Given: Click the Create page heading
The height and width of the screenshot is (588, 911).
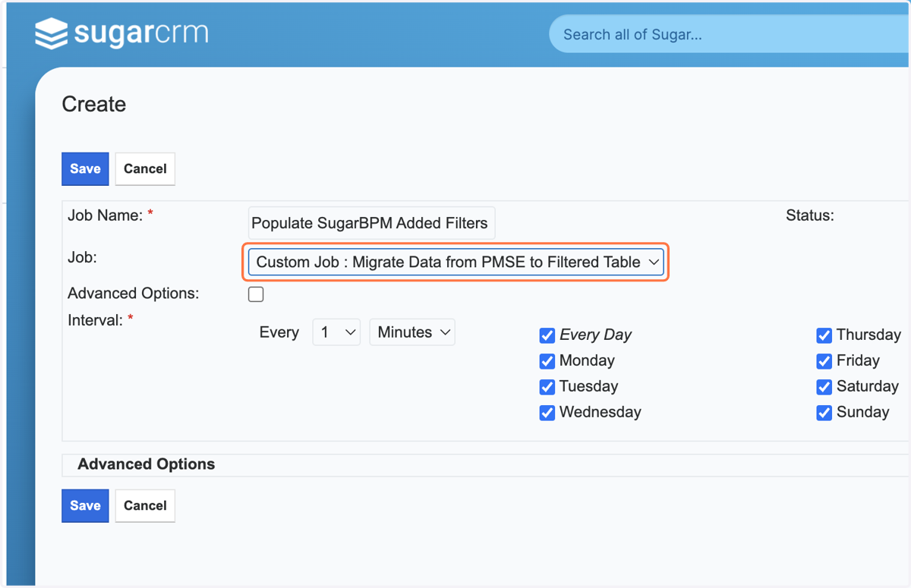Looking at the screenshot, I should (94, 104).
